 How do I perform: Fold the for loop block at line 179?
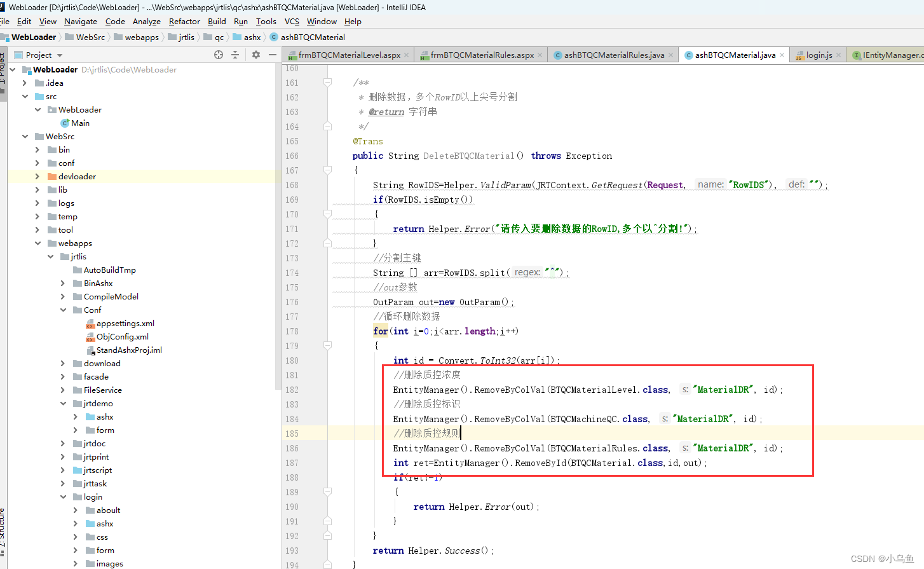(x=327, y=346)
